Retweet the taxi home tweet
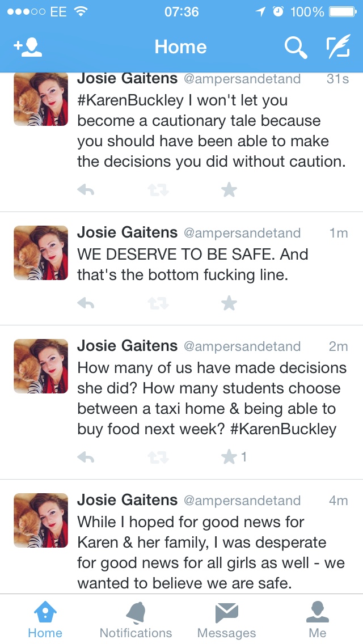 pos(158,457)
